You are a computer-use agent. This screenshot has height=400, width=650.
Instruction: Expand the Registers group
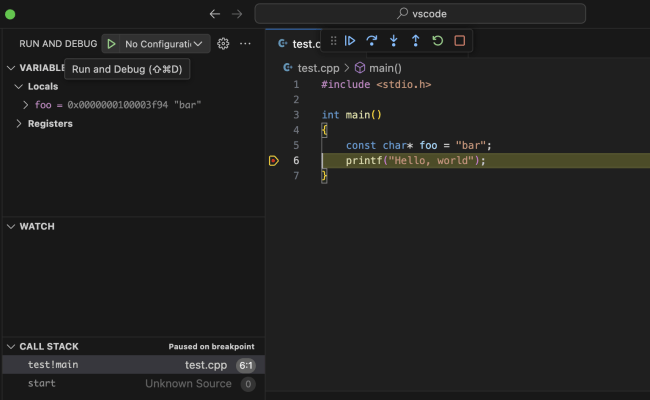[19, 124]
